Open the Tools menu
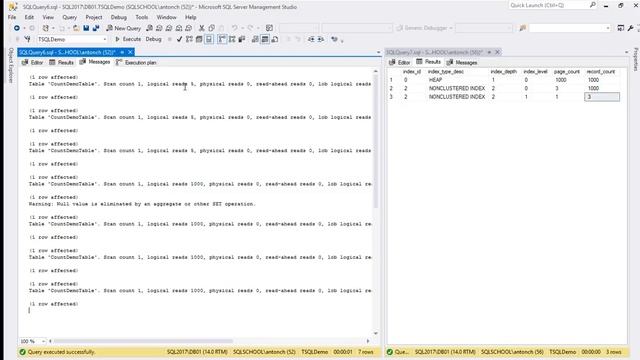This screenshot has width=640, height=360. [x=142, y=17]
